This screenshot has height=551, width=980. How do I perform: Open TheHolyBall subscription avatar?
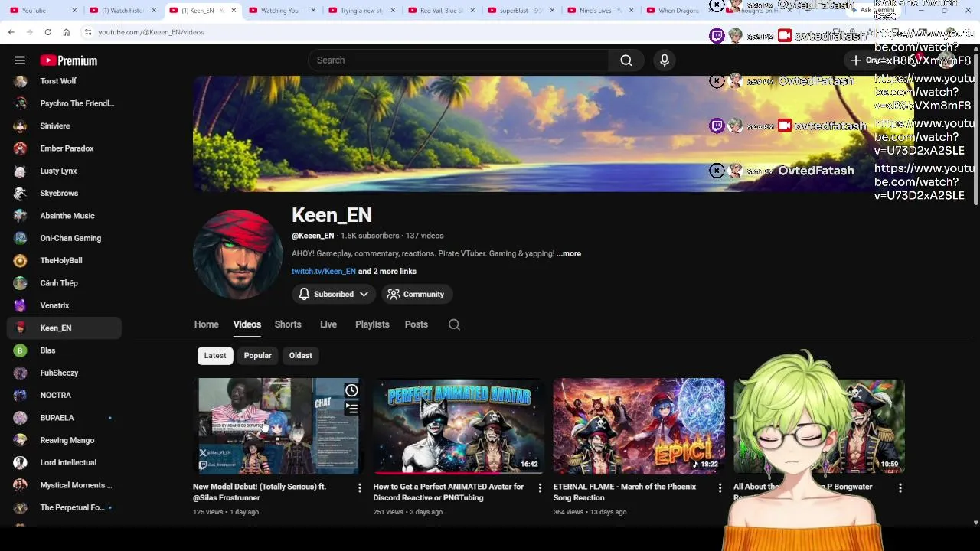[21, 261]
